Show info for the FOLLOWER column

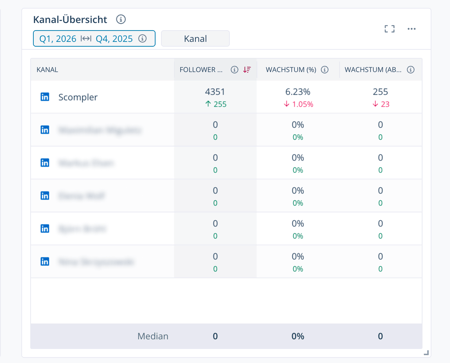coord(234,70)
